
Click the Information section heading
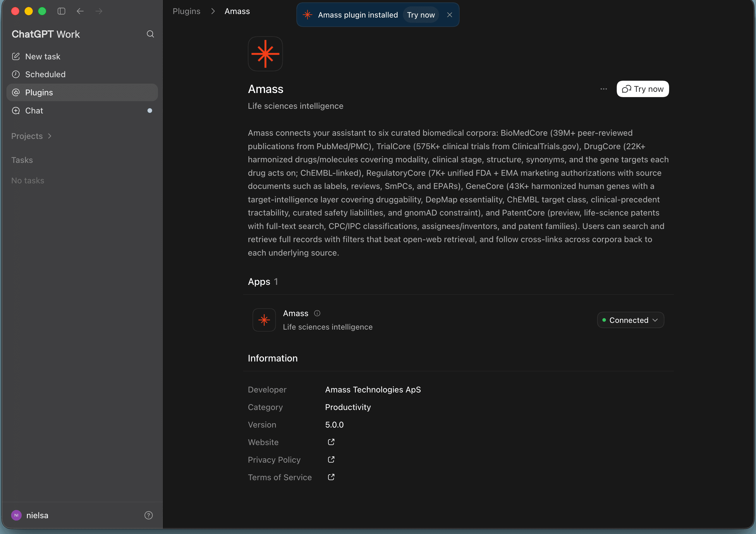click(273, 358)
